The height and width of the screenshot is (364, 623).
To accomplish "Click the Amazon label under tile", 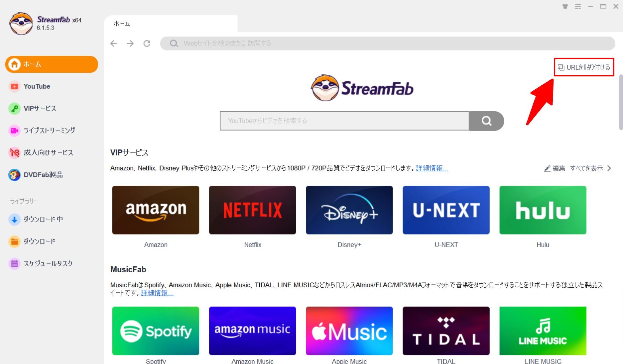I will click(x=156, y=245).
